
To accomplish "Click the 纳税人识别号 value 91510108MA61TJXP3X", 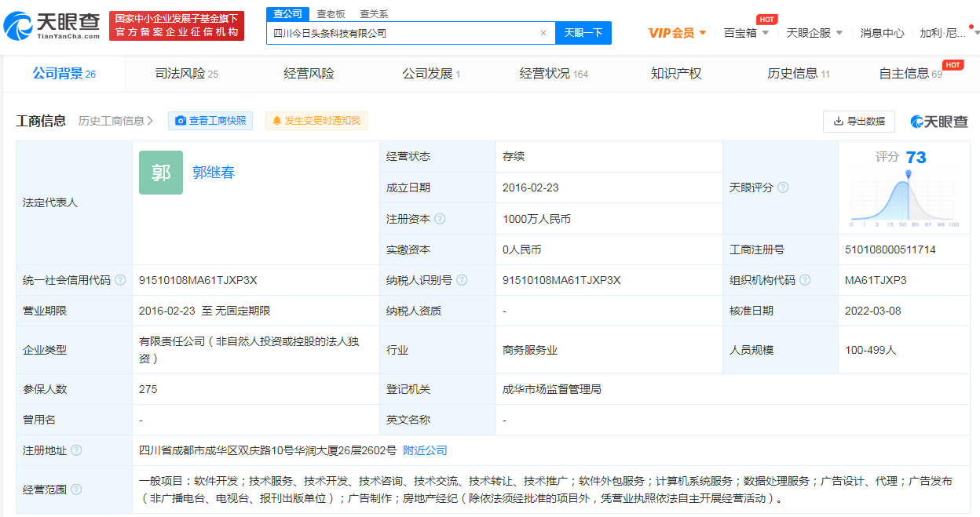I will coord(561,280).
